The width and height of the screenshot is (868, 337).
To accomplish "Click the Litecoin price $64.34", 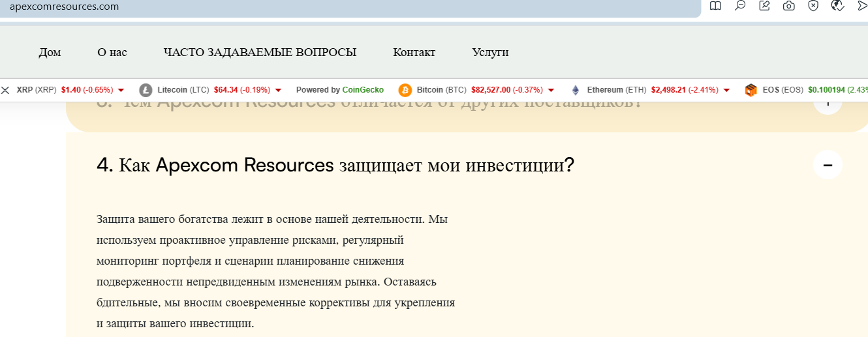I will tap(225, 90).
